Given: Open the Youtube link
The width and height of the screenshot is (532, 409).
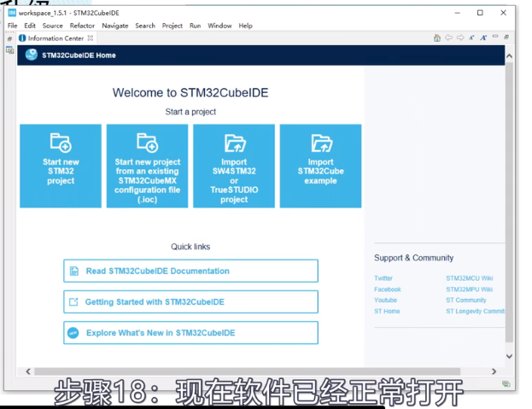Looking at the screenshot, I should coord(385,301).
